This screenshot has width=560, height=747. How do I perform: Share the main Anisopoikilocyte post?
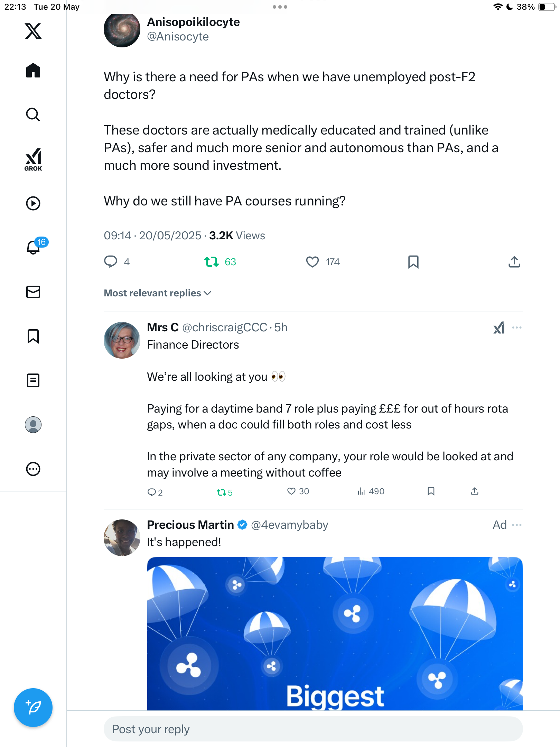click(x=514, y=262)
